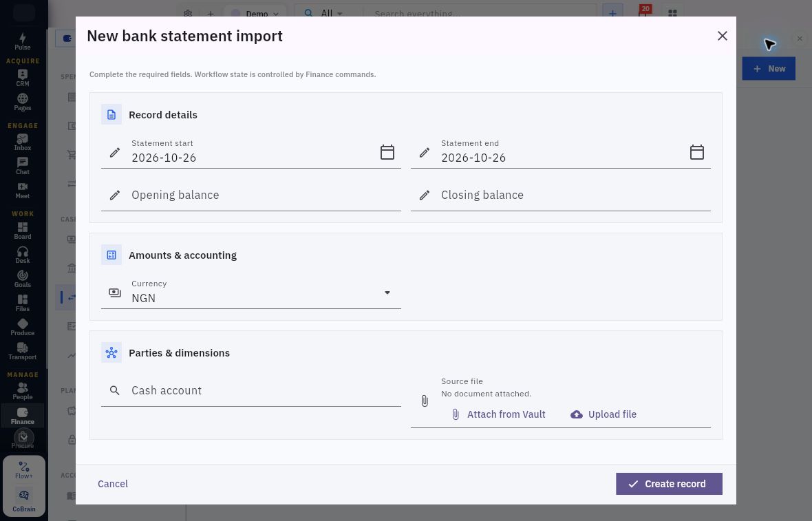This screenshot has height=521, width=812.
Task: Click the Amounts & accounting section icon
Action: [111, 255]
